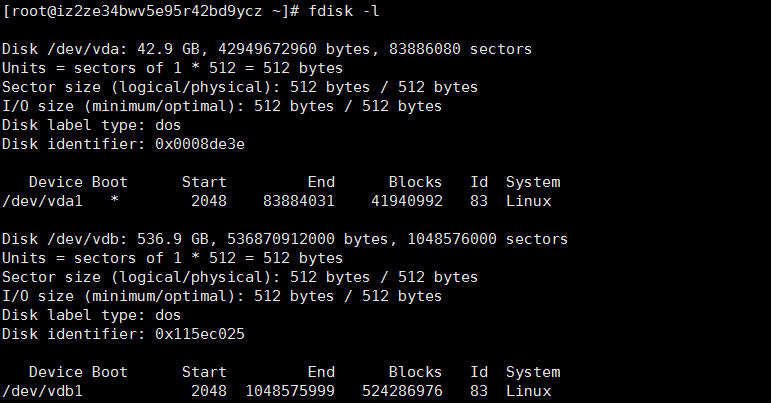The width and height of the screenshot is (771, 403).
Task: Click the End value 83884031
Action: [x=299, y=201]
